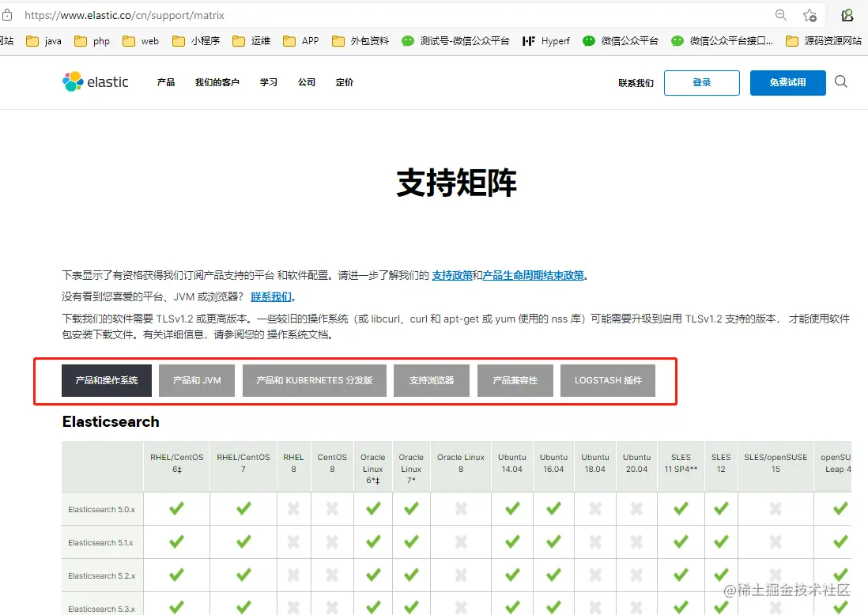Switch to the LOGSTASH 插件 tab
This screenshot has height=615, width=868.
pyautogui.click(x=608, y=380)
